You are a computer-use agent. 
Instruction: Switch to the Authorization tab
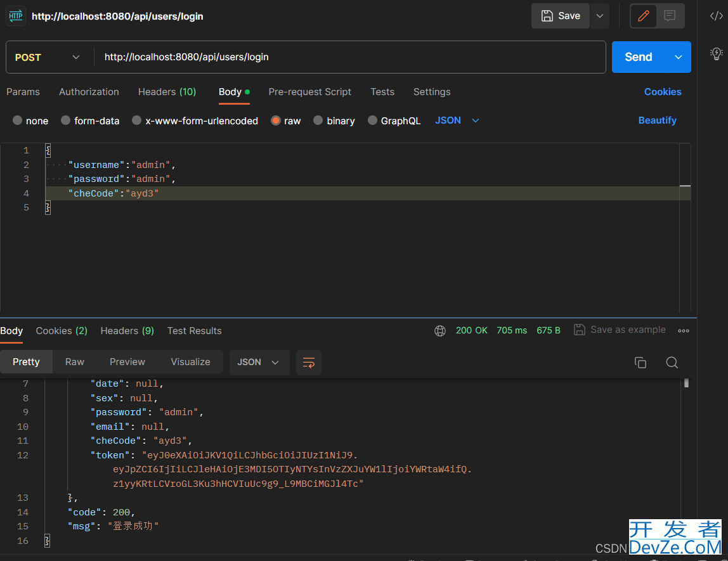[x=89, y=92]
